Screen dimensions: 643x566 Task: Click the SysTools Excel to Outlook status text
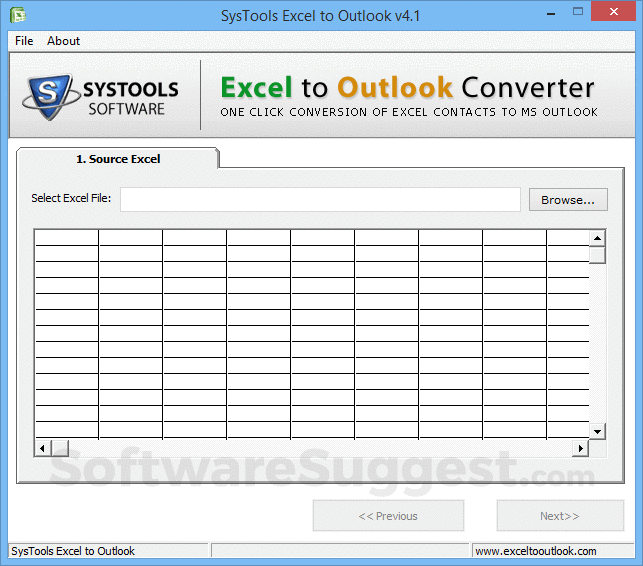click(x=73, y=551)
